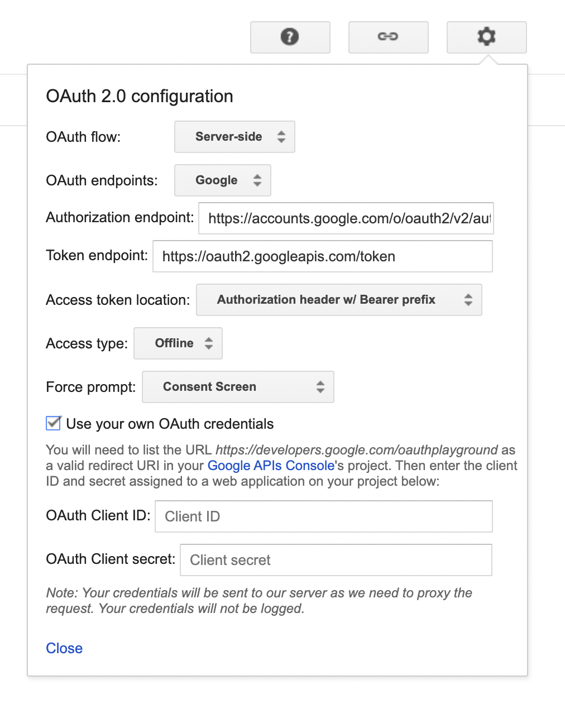
Task: Click Close to dismiss the configuration panel
Action: coord(64,648)
